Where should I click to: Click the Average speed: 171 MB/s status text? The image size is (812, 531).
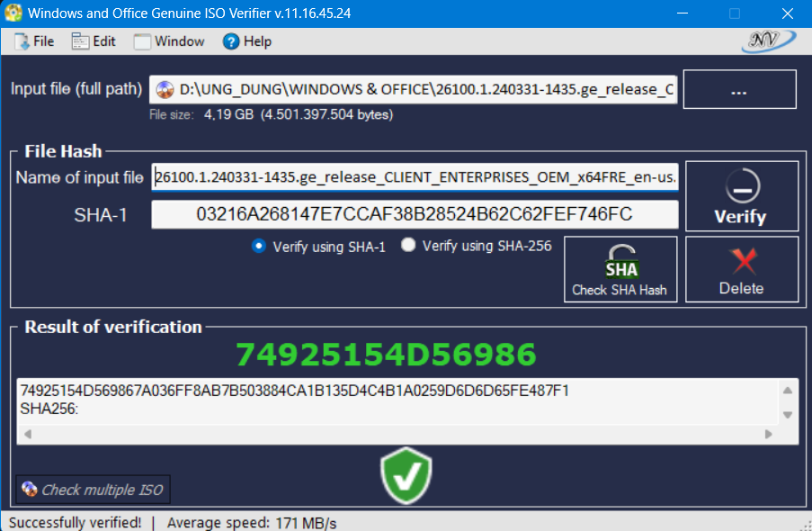(252, 523)
